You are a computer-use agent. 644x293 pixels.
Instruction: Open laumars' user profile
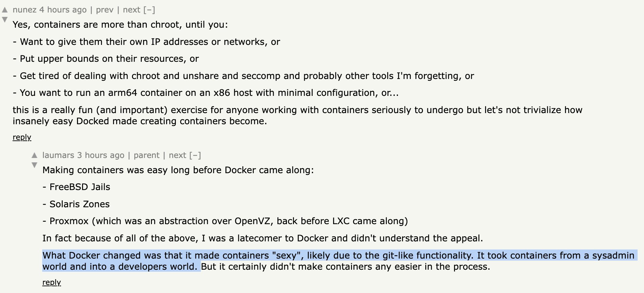(x=58, y=155)
